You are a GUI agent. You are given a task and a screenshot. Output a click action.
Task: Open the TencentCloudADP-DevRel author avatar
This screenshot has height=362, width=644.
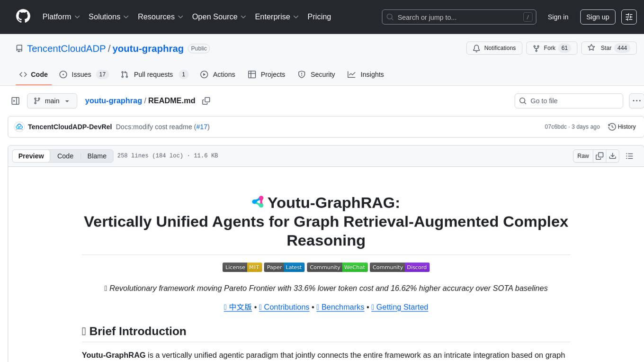(19, 127)
